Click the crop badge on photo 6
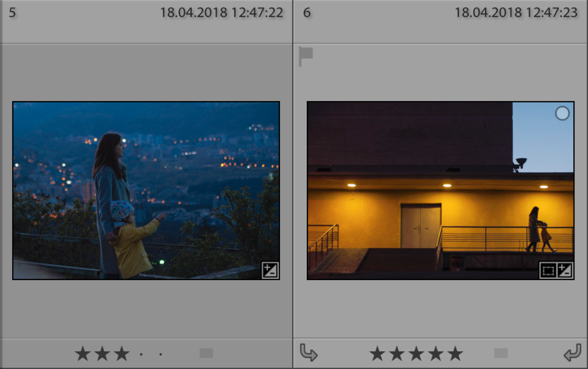 (548, 271)
